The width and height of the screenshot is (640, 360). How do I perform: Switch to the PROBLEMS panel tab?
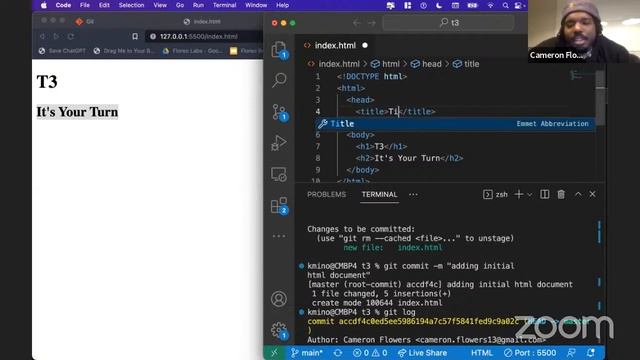tap(327, 195)
